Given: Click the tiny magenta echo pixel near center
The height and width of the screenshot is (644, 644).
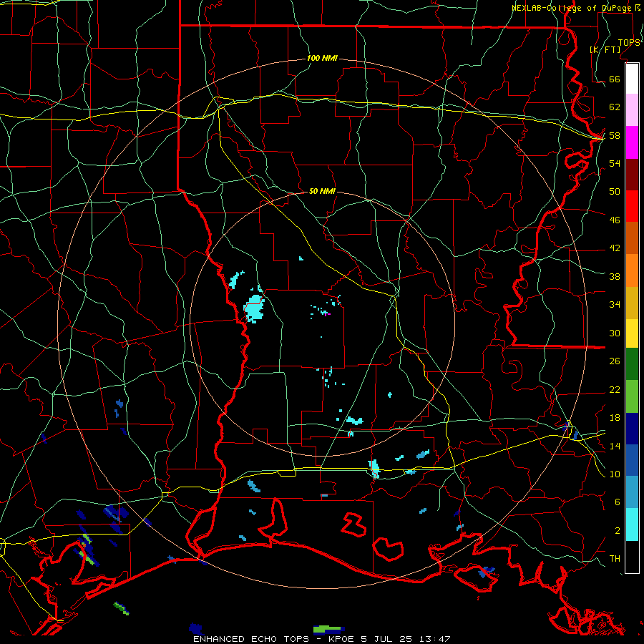Looking at the screenshot, I should coord(327,314).
